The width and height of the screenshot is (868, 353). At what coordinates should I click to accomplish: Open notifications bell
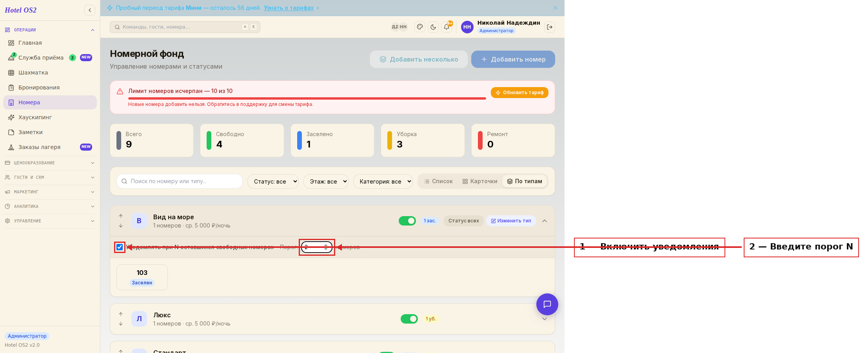[x=447, y=27]
